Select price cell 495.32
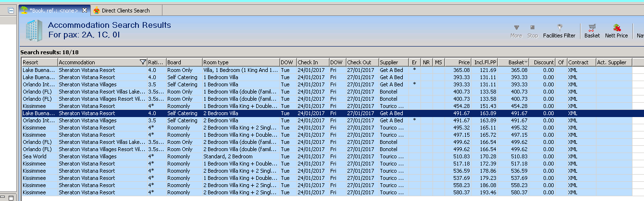The height and width of the screenshot is (201, 644). point(458,128)
